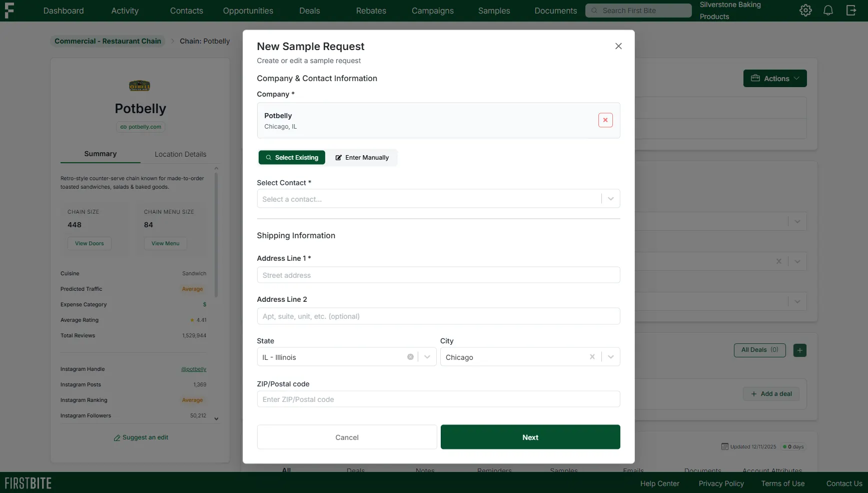Open the settings gear icon
This screenshot has width=868, height=493.
point(805,11)
